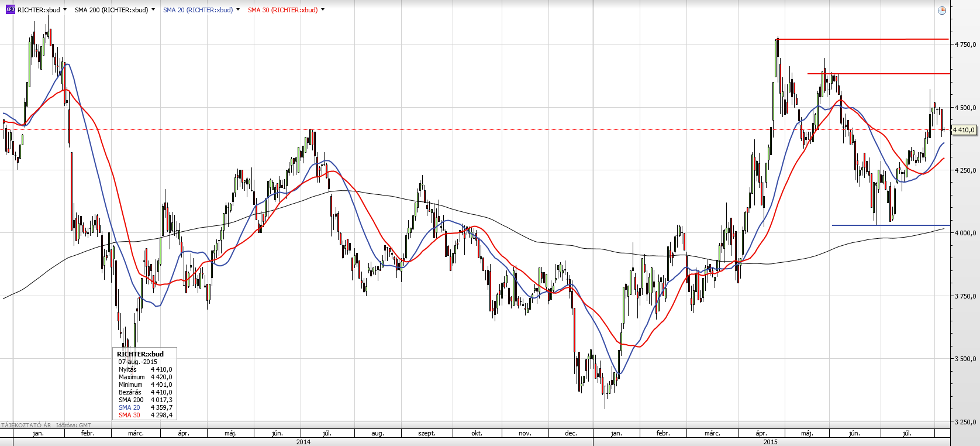The image size is (980, 446).
Task: Click the 2015 year label on time axis
Action: [x=771, y=442]
